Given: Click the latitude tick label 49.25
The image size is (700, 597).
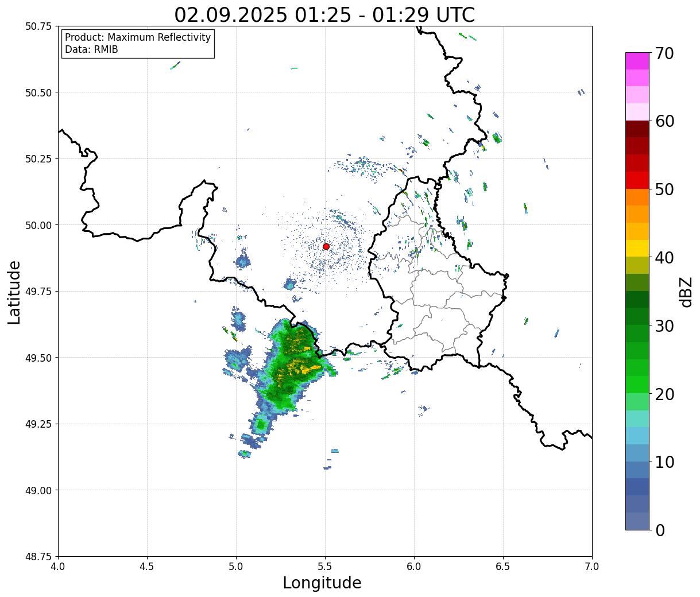Looking at the screenshot, I should click(38, 424).
